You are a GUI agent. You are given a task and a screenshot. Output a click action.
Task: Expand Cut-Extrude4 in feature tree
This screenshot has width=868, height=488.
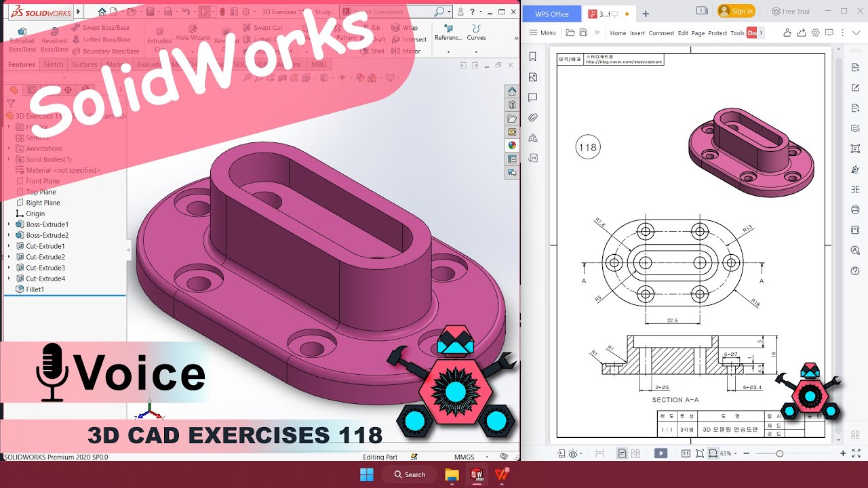click(9, 279)
